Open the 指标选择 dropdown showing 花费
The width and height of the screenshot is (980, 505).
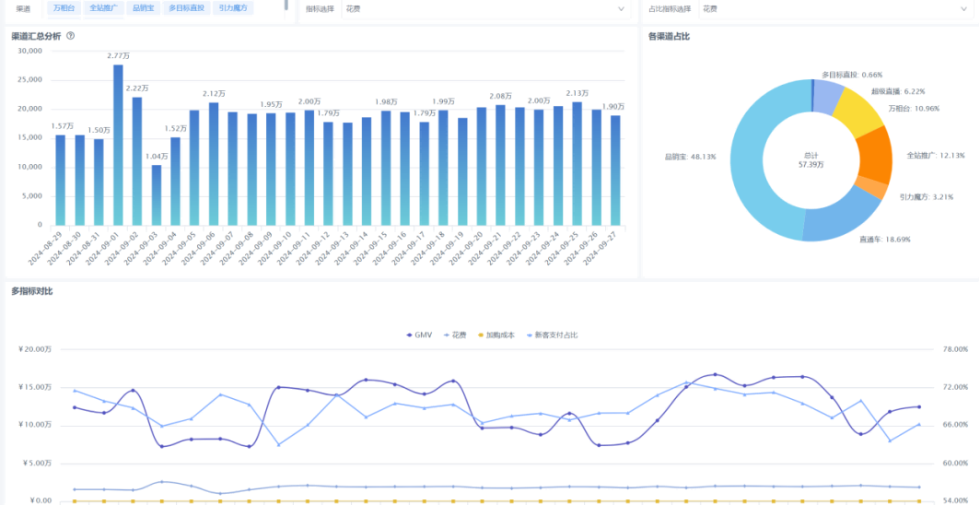(x=485, y=8)
